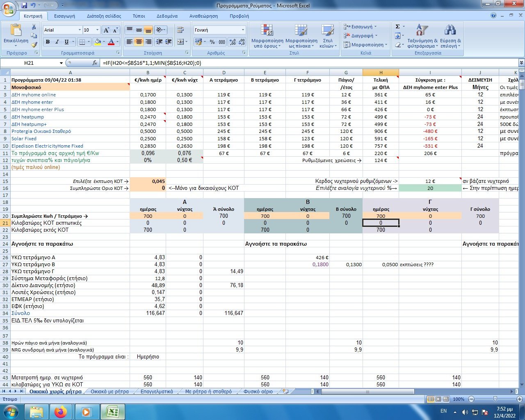Increase font size with large A icon
525x420 pixels.
tap(106, 30)
